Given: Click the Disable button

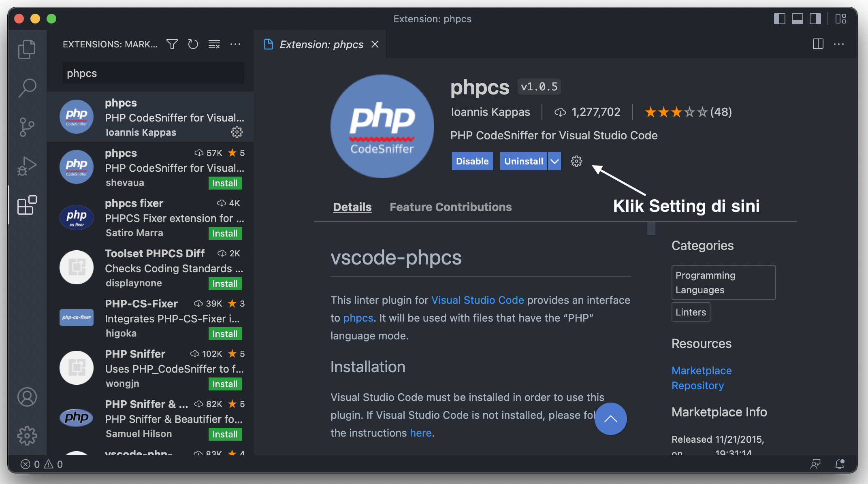Looking at the screenshot, I should click(472, 161).
